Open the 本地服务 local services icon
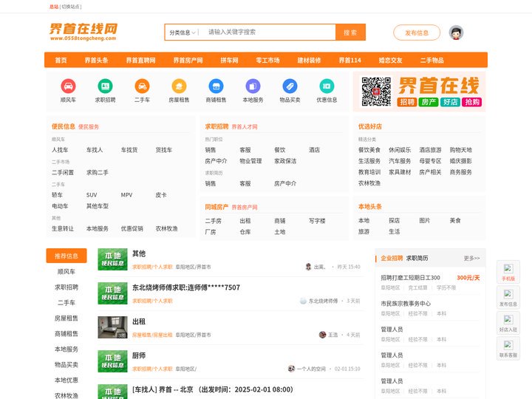 253,86
